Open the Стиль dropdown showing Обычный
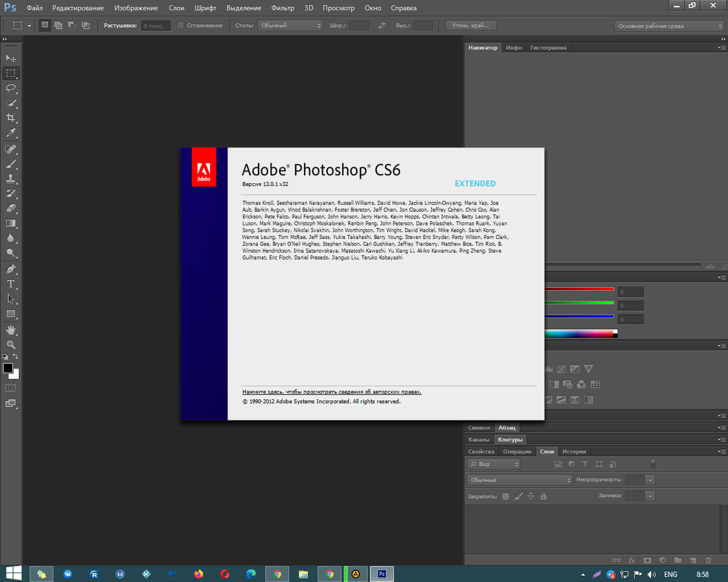This screenshot has height=582, width=728. pos(290,25)
